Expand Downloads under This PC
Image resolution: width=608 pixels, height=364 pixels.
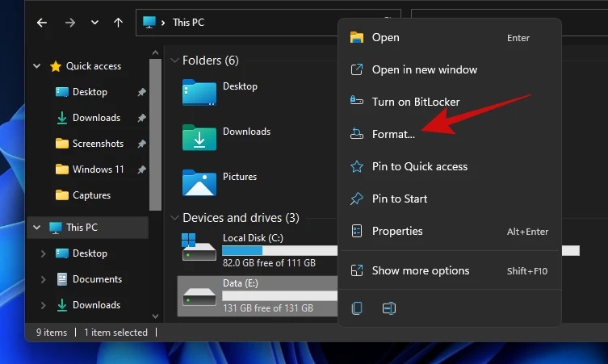pos(43,305)
